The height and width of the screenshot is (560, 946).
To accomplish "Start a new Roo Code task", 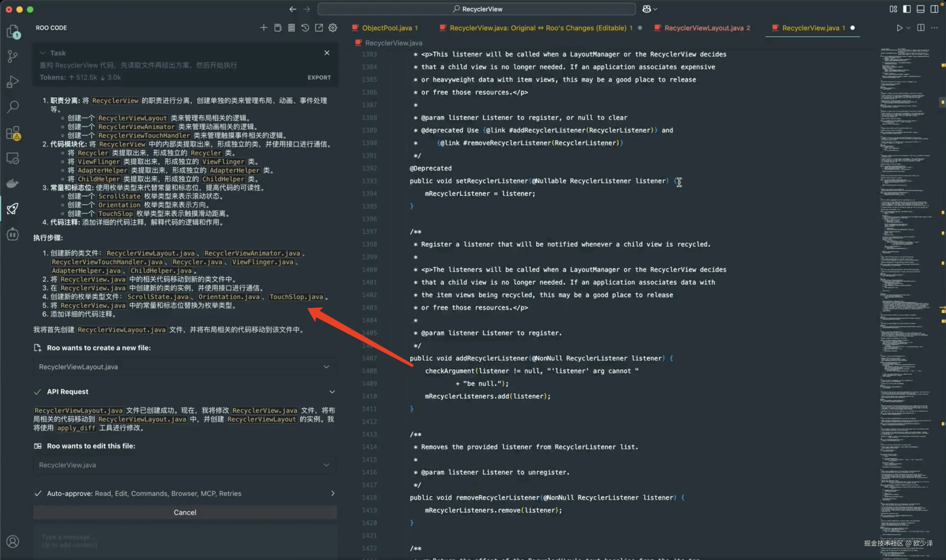I will coord(264,27).
